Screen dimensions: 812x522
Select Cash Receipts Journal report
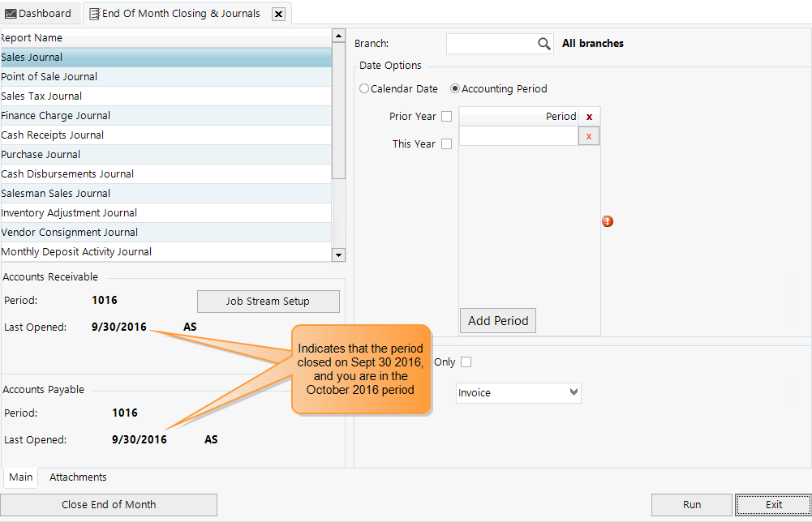(53, 135)
